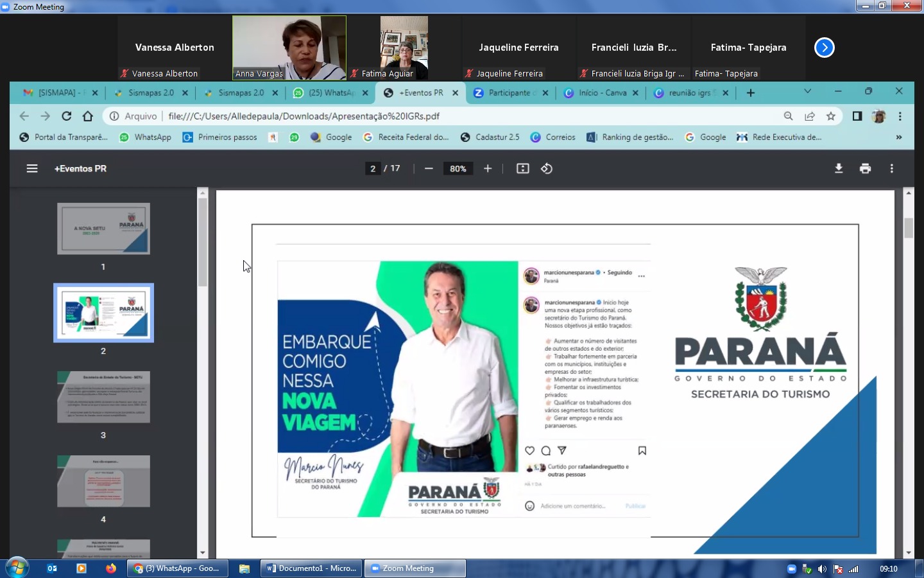
Task: Open Zoom Meeting taskbar item
Action: click(415, 568)
